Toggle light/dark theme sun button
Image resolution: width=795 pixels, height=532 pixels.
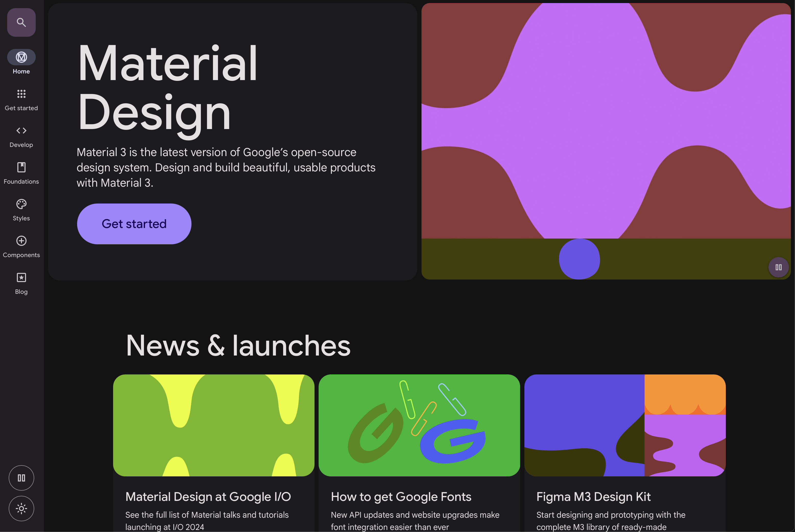click(21, 508)
